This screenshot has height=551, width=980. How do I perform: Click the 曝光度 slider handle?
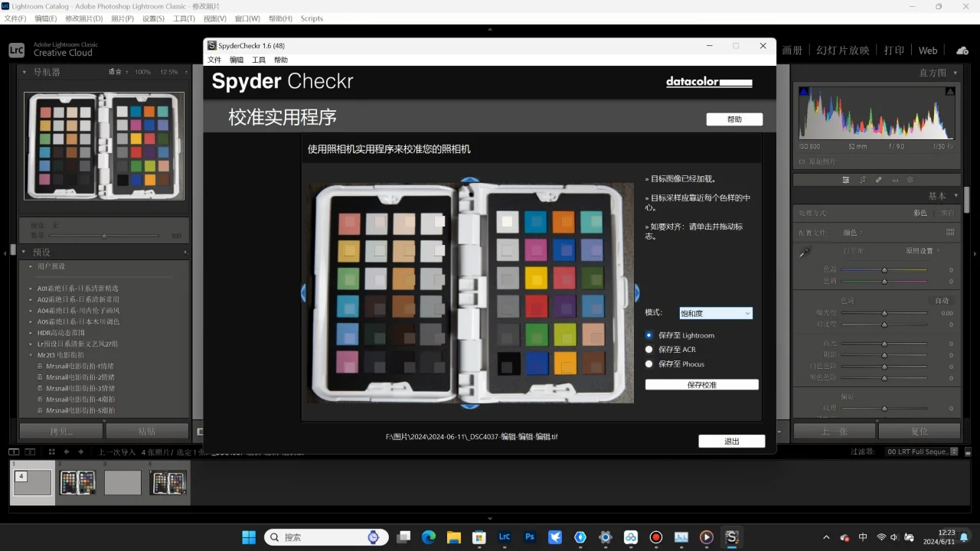point(884,313)
